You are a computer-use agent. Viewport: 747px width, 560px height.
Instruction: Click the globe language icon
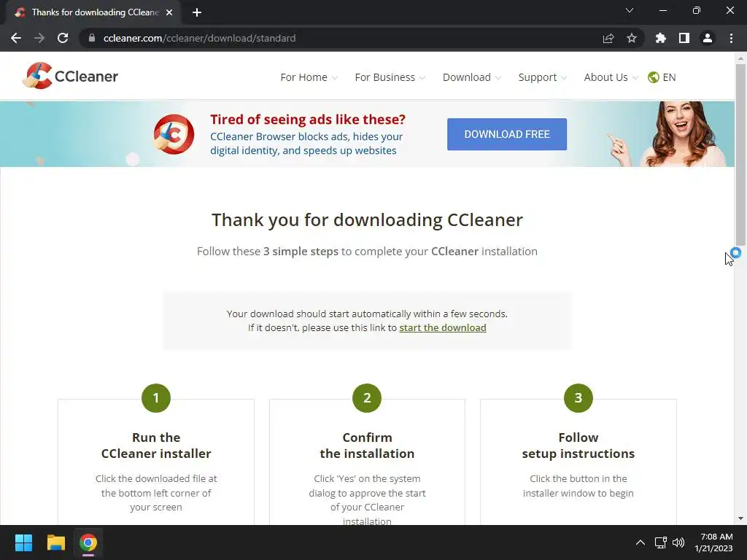[x=653, y=77]
